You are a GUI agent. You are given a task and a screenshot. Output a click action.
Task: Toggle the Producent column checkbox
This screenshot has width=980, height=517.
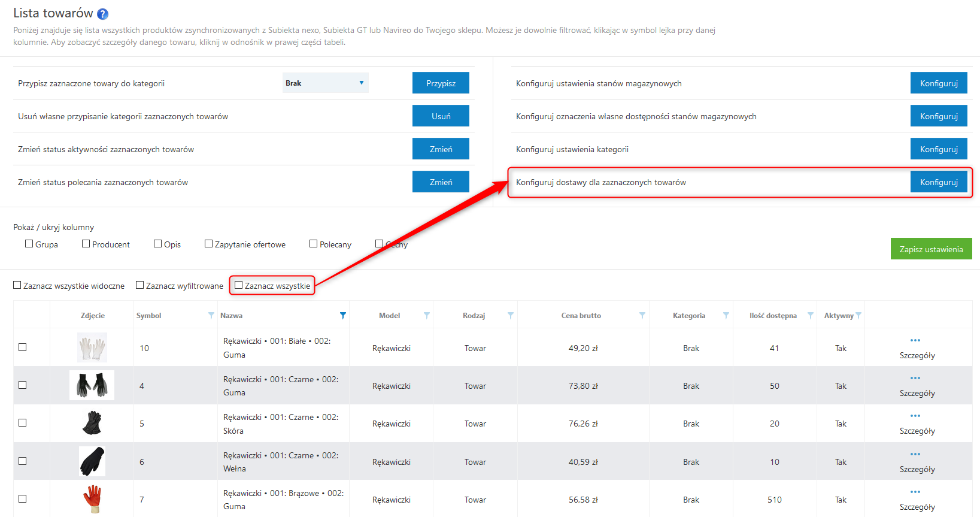click(86, 244)
